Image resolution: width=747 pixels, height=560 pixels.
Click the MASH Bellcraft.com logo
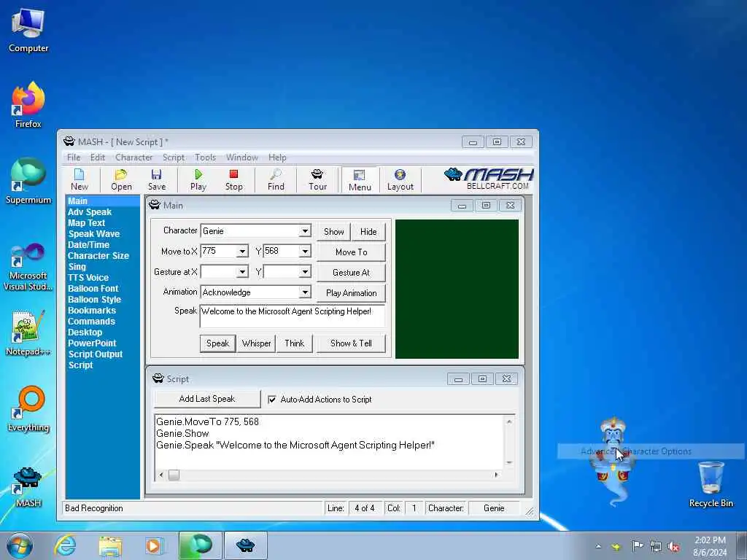point(489,179)
